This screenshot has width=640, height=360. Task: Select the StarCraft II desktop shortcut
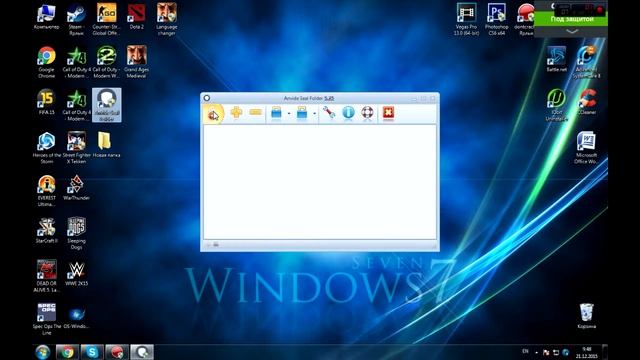coord(47,231)
